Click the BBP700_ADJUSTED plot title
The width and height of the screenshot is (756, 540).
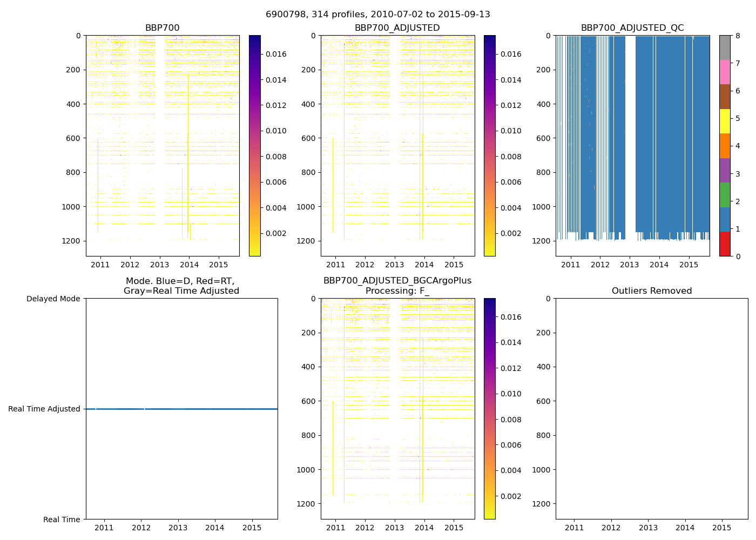click(x=397, y=28)
